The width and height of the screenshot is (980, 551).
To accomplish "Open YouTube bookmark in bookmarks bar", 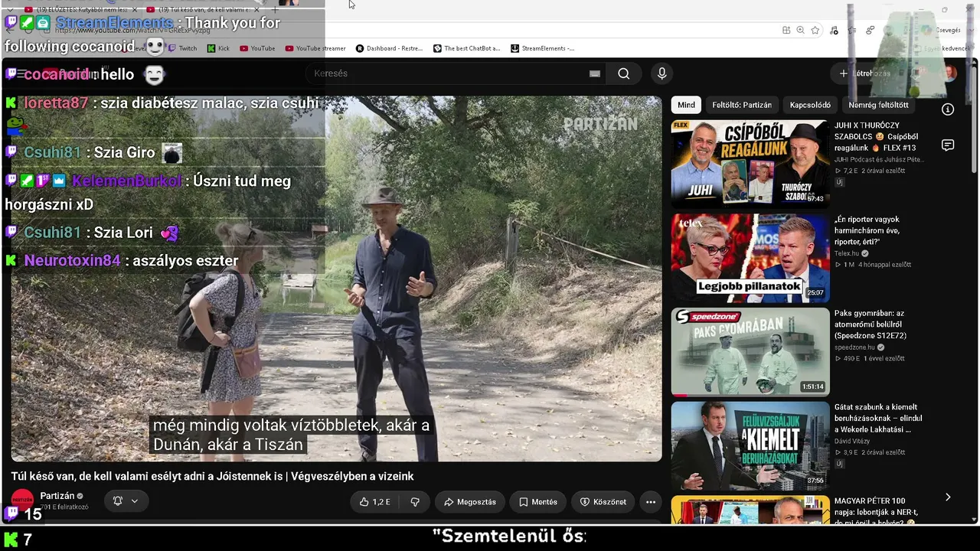I will [x=257, y=48].
